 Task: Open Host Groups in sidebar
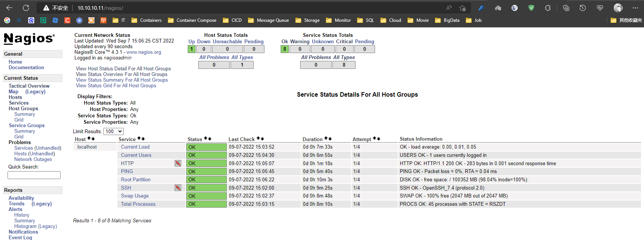pos(23,108)
